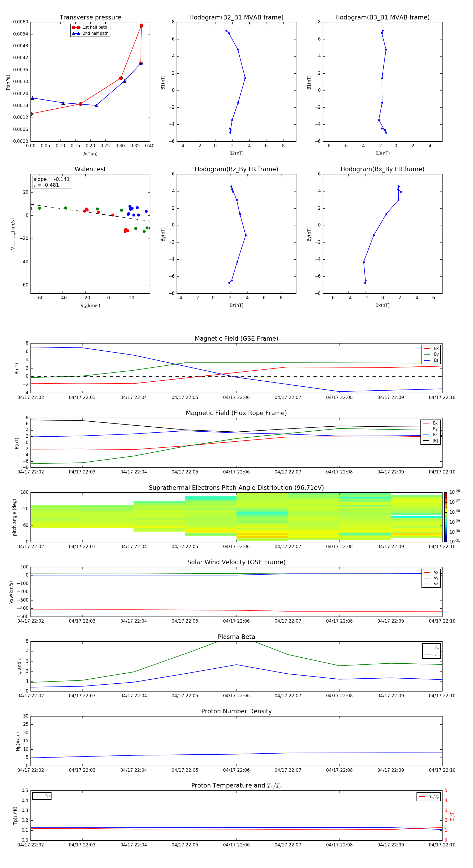
Task: Click 'Vx' in the solar wind velocity legend
Action: (x=431, y=572)
